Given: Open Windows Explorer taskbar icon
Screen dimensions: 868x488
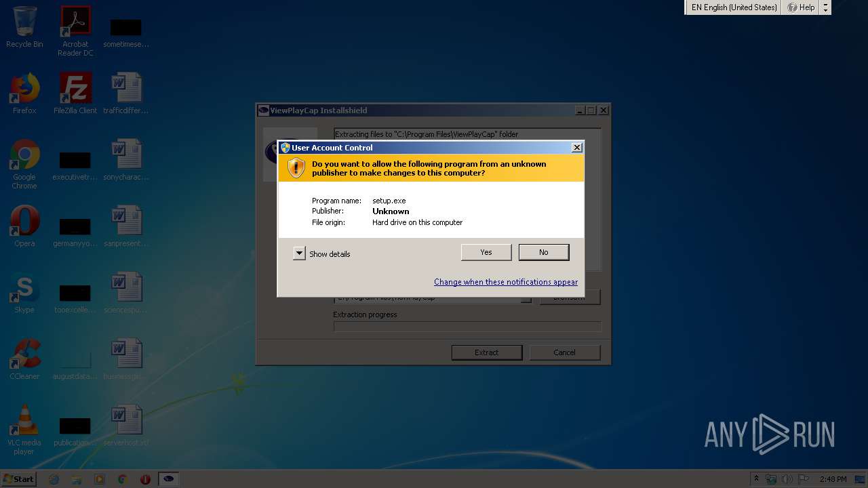Looking at the screenshot, I should pyautogui.click(x=77, y=479).
